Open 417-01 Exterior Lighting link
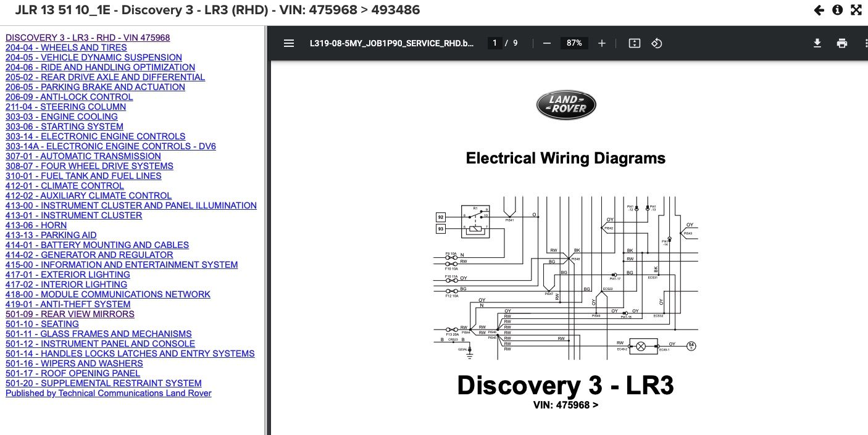Screen dimensions: 868x435 tap(68, 275)
